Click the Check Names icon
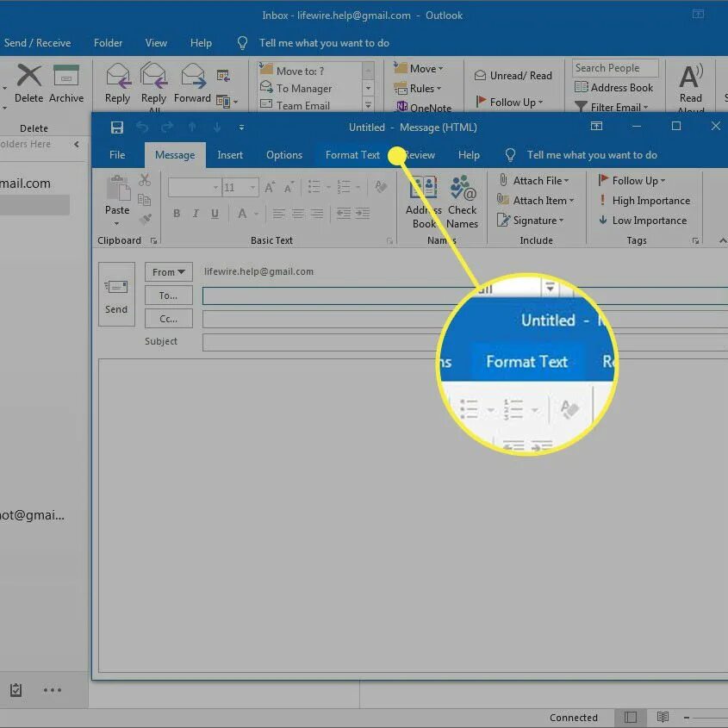The height and width of the screenshot is (728, 728). click(463, 188)
